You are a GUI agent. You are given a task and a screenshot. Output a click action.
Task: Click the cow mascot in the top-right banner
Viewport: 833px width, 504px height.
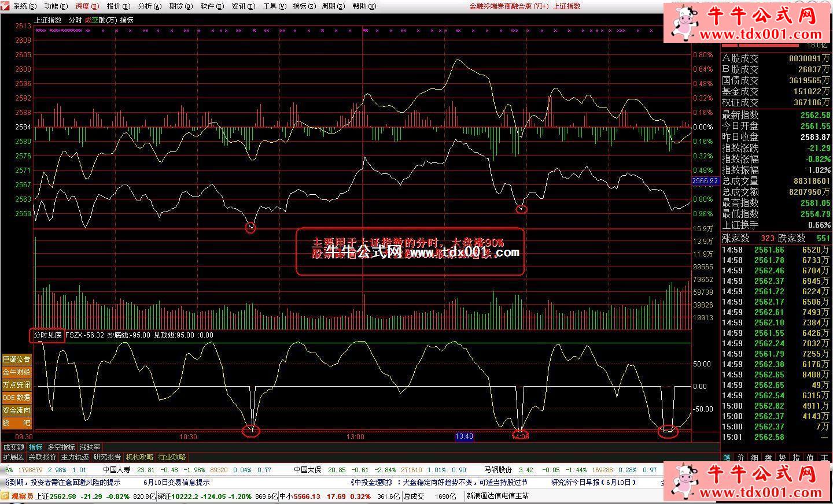(684, 23)
